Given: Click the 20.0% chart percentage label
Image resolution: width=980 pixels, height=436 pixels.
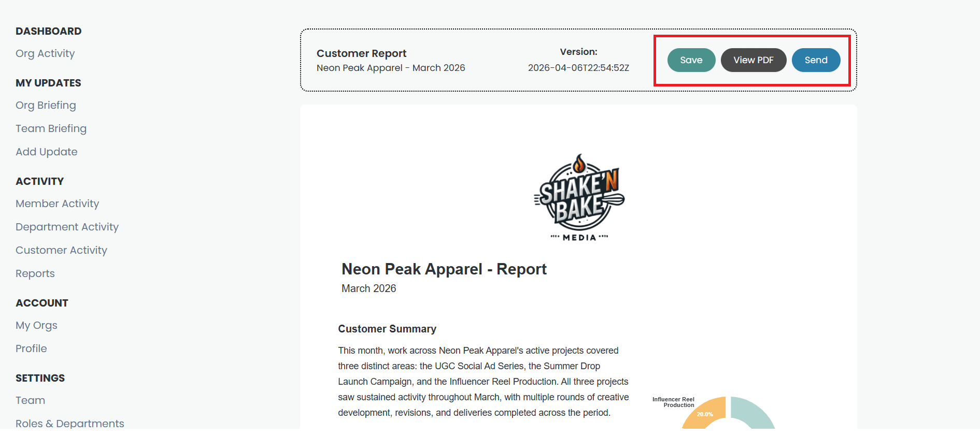Looking at the screenshot, I should coord(705,414).
